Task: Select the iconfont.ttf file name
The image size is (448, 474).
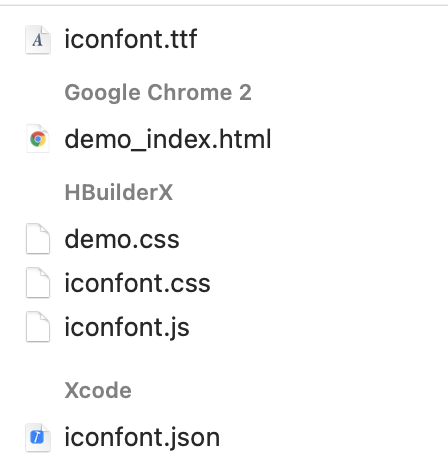Action: (131, 39)
